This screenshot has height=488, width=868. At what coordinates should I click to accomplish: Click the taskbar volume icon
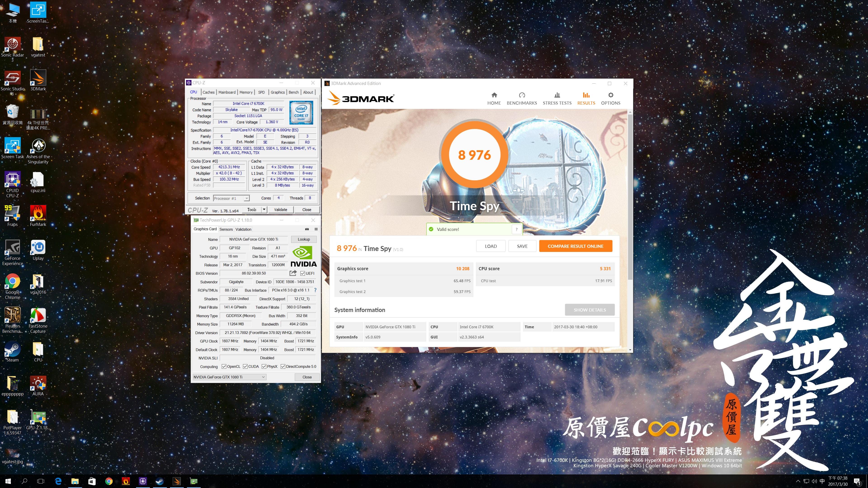(x=814, y=481)
